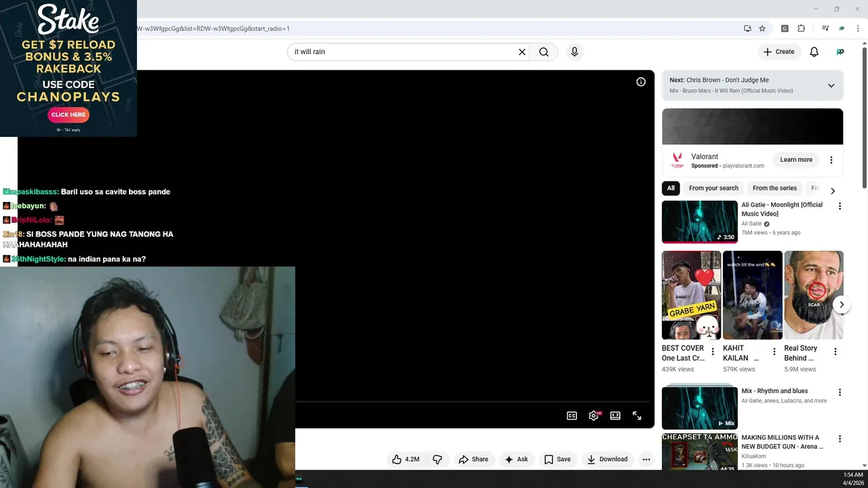The image size is (868, 488).
Task: Open media control music queue icon
Action: 825,28
